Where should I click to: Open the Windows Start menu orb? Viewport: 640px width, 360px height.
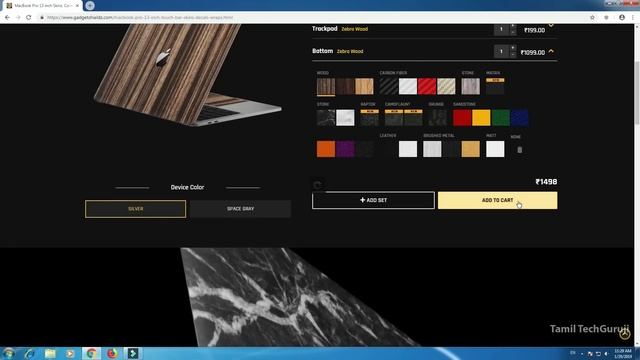click(x=9, y=353)
